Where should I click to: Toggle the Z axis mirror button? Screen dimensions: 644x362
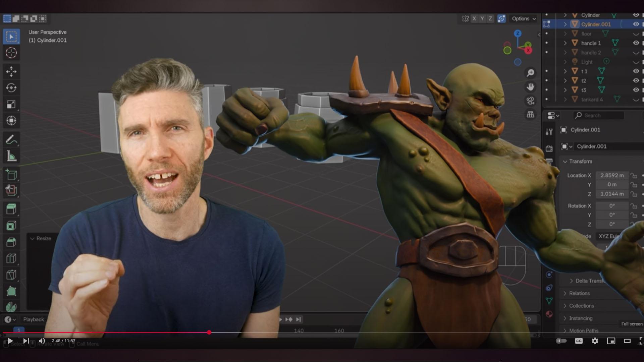tap(490, 19)
